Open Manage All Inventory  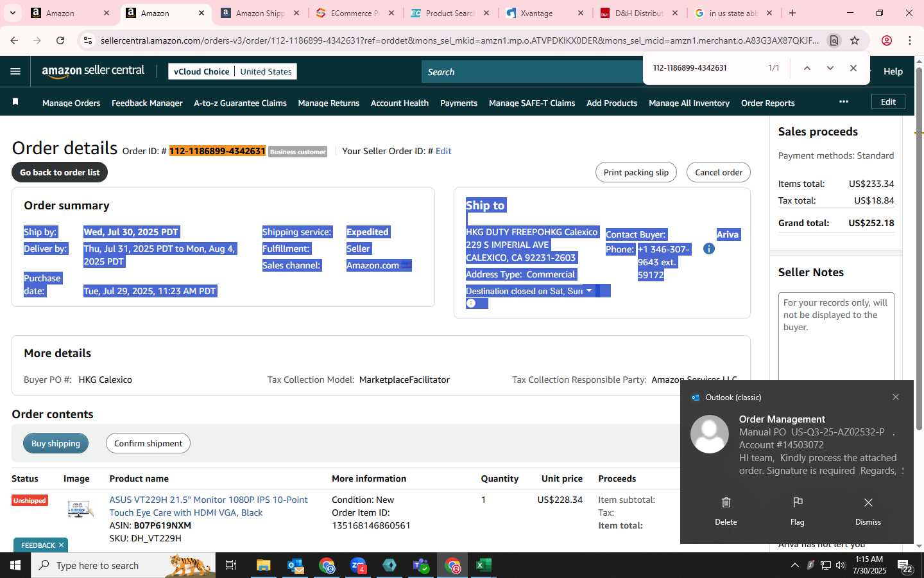point(689,103)
